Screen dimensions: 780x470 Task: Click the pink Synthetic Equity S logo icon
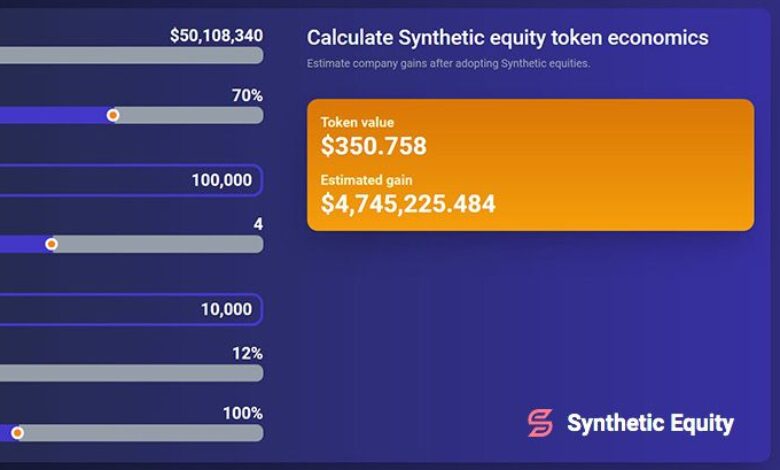(540, 423)
